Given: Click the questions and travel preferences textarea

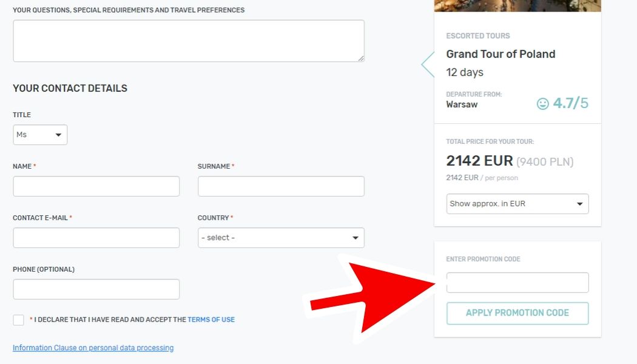Looking at the screenshot, I should (x=189, y=41).
